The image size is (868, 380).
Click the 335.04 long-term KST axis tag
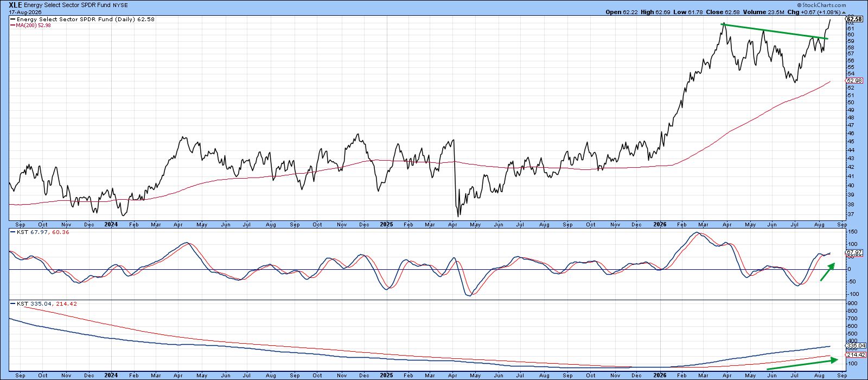855,345
